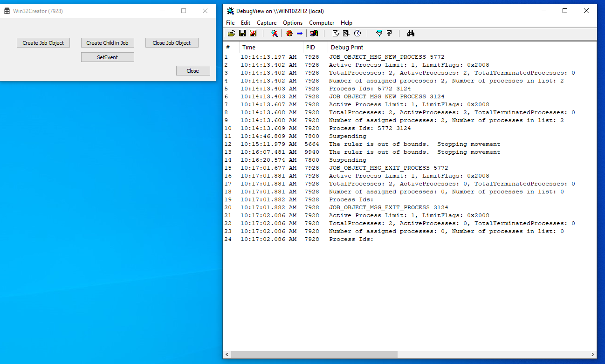This screenshot has width=605, height=364.
Task: Click the Create Child in Job button
Action: [108, 43]
